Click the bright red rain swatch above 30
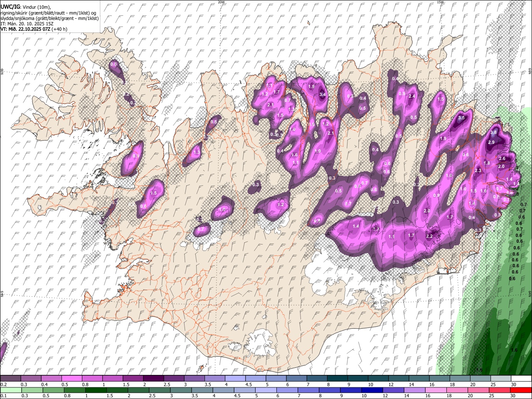 coord(521,390)
